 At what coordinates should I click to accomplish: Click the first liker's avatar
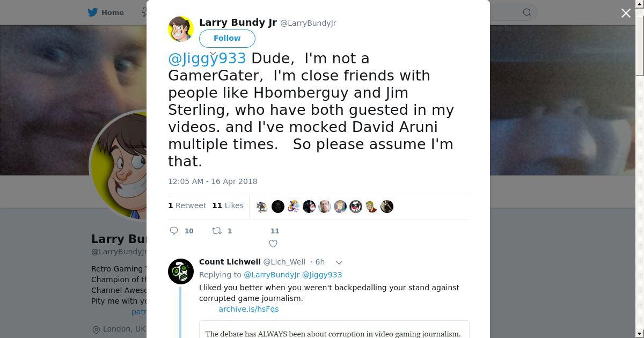pyautogui.click(x=262, y=207)
